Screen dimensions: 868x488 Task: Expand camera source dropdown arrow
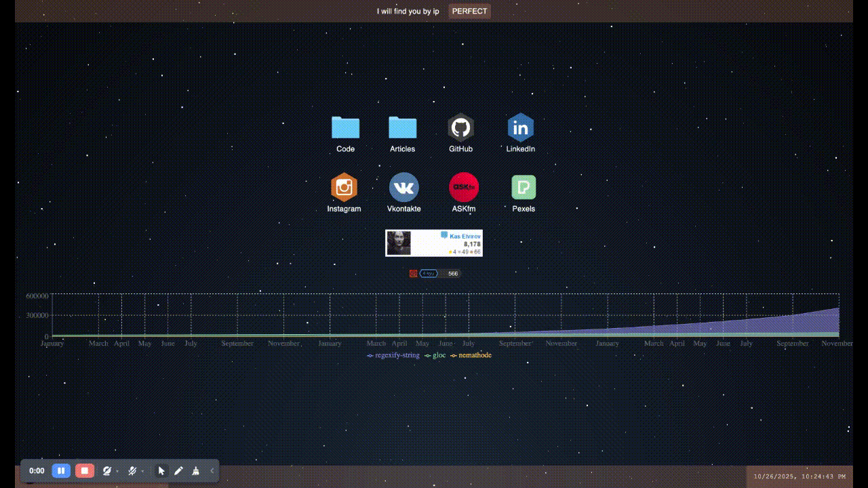117,471
